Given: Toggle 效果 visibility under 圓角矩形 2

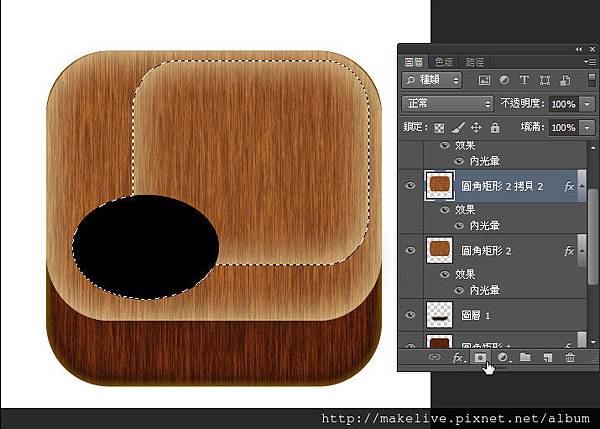Looking at the screenshot, I should (445, 274).
